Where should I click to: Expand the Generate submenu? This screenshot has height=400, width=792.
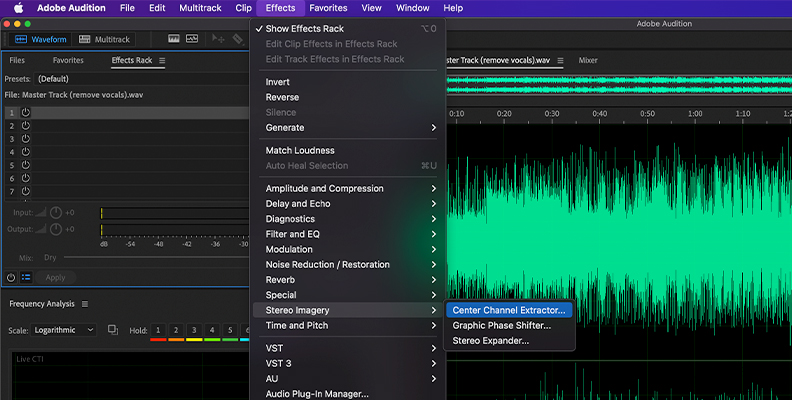[348, 128]
